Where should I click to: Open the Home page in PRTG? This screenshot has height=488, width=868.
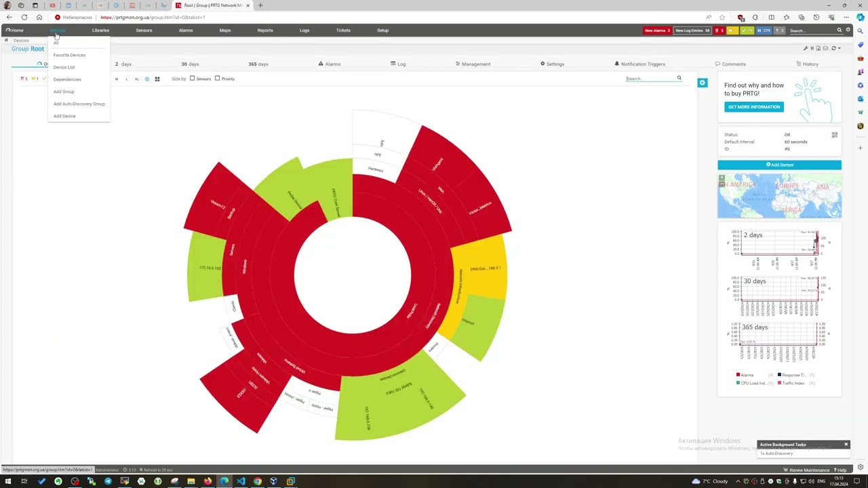[x=14, y=30]
